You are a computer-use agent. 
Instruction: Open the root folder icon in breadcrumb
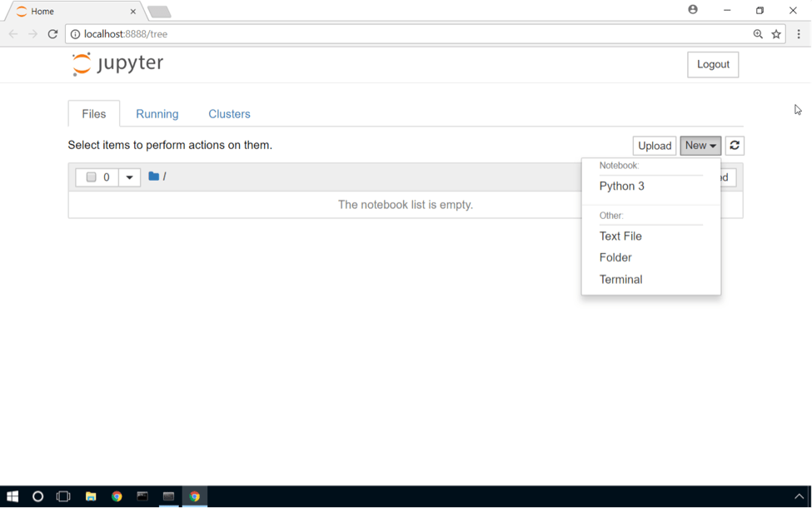point(153,176)
